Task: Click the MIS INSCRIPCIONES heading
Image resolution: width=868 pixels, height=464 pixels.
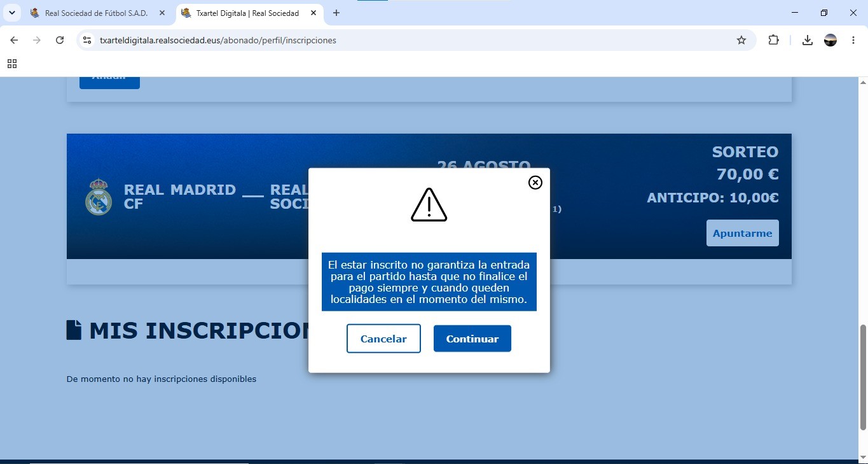Action: (198, 330)
